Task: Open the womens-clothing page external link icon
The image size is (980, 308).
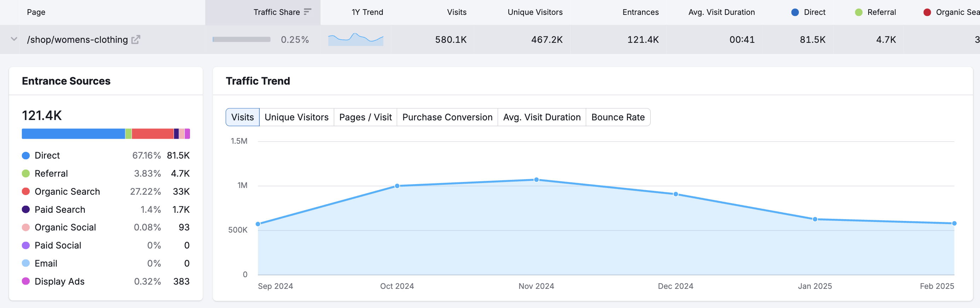Action: tap(136, 40)
